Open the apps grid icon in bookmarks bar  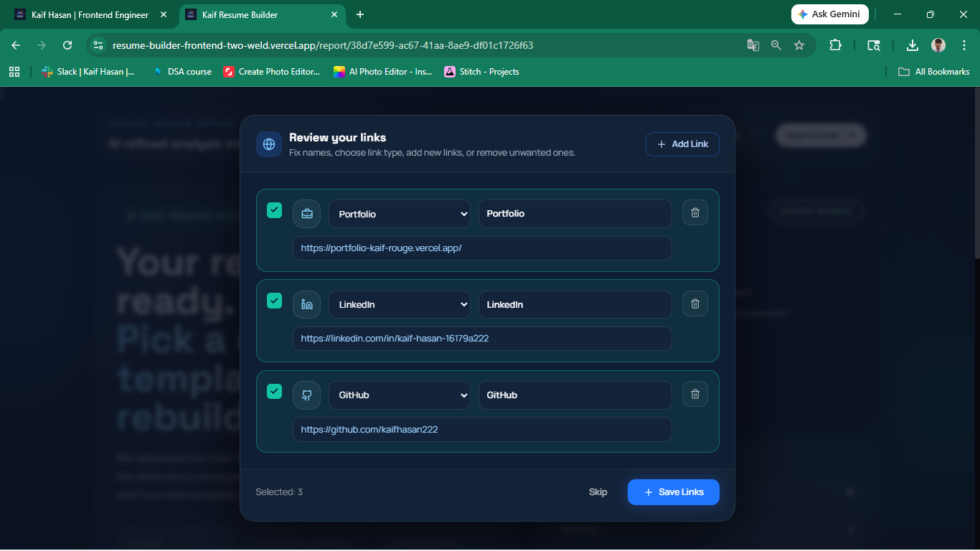point(14,72)
